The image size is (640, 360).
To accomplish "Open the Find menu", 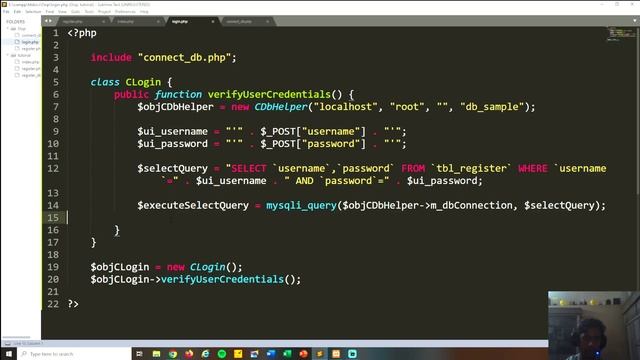I will [49, 12].
